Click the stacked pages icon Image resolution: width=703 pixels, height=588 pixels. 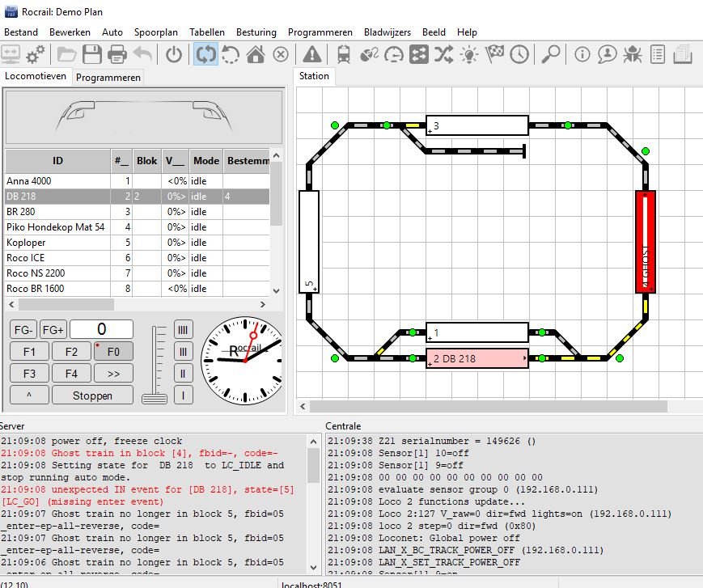coord(683,55)
